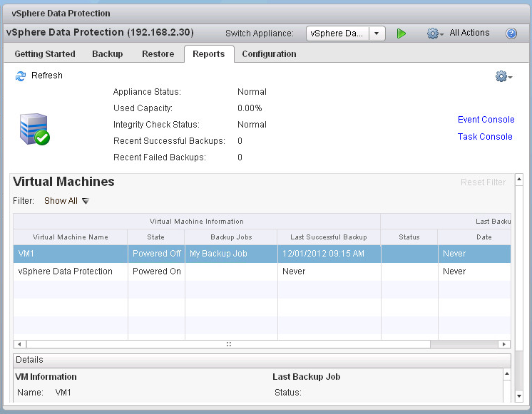Click the Status column header
The image size is (532, 414).
pyautogui.click(x=409, y=237)
